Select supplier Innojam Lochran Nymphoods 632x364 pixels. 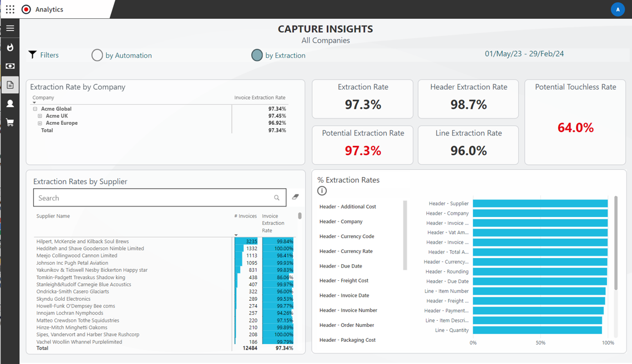70,313
